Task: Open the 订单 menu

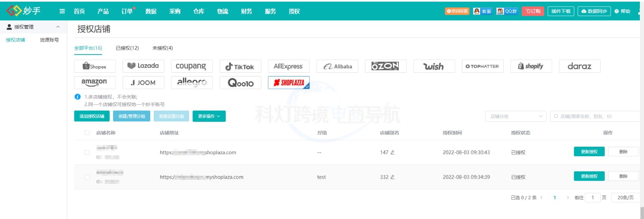Action: tap(127, 12)
